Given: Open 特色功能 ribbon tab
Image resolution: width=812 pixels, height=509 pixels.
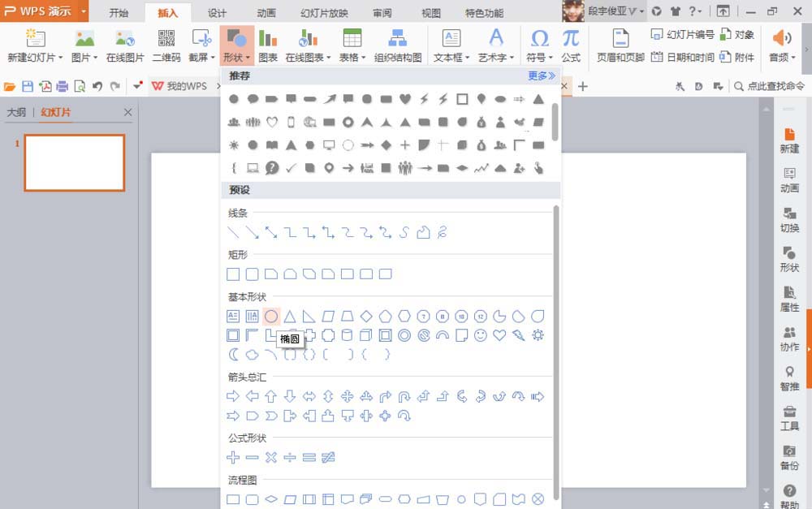Looking at the screenshot, I should click(484, 13).
